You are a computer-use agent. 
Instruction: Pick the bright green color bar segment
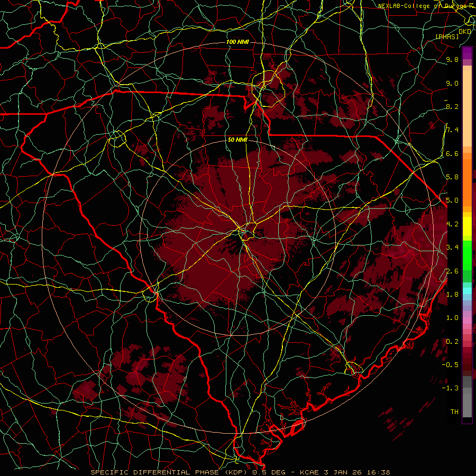(467, 255)
